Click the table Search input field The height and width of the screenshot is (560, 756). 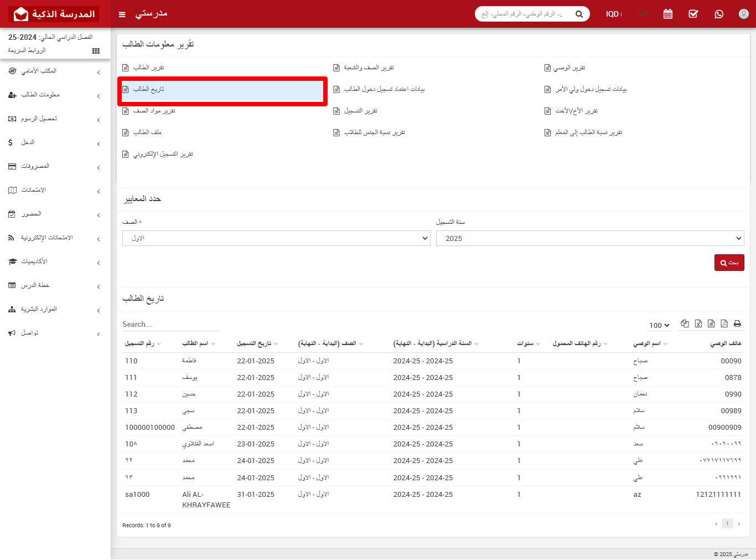point(170,325)
